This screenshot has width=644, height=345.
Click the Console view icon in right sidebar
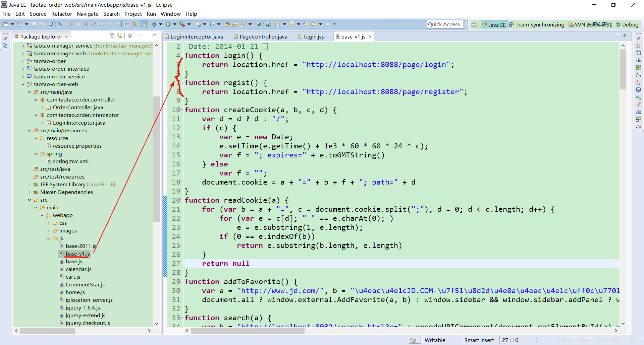pos(638,90)
